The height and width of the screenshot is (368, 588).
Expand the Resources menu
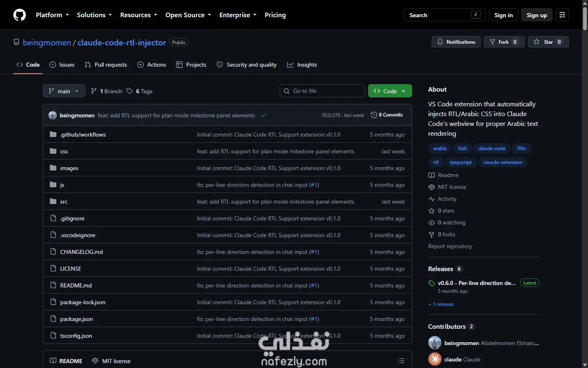click(138, 15)
